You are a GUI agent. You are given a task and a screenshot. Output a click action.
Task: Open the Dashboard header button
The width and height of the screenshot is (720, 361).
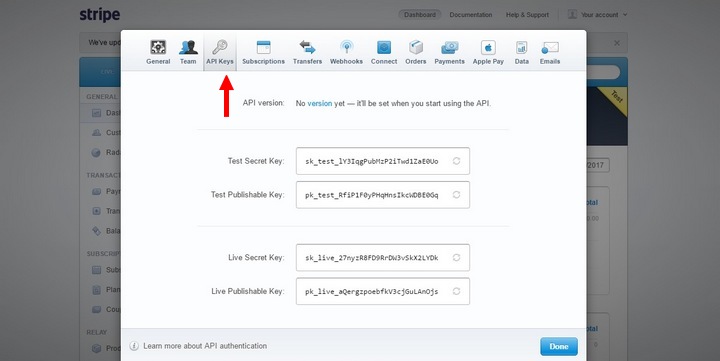point(420,15)
